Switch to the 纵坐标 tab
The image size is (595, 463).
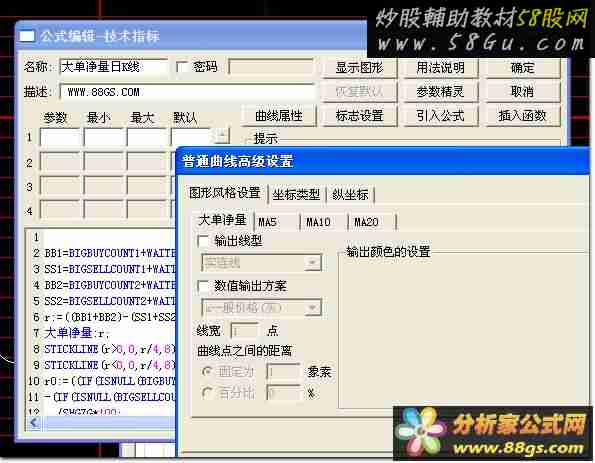coord(350,195)
